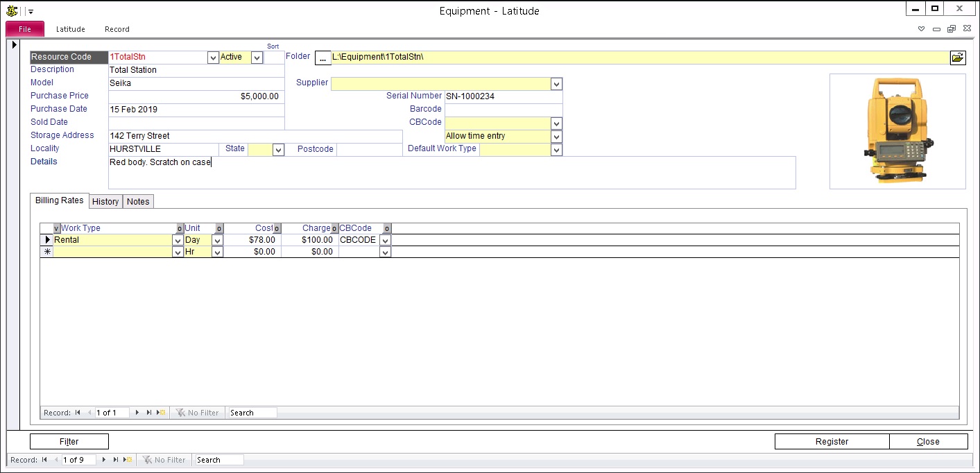This screenshot has width=980, height=473.
Task: Add new blank record in Billing Rates navigator
Action: click(x=161, y=413)
